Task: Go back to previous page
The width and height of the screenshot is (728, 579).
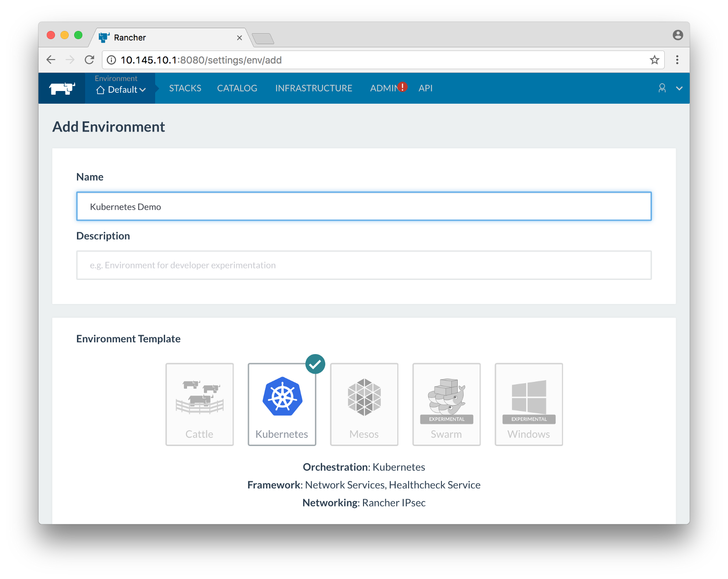Action: point(51,60)
